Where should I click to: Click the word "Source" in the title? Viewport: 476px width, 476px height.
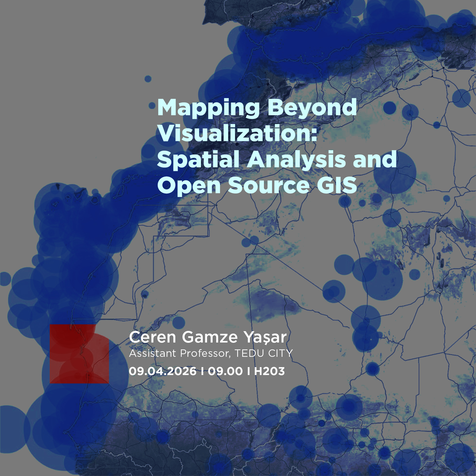click(x=268, y=185)
